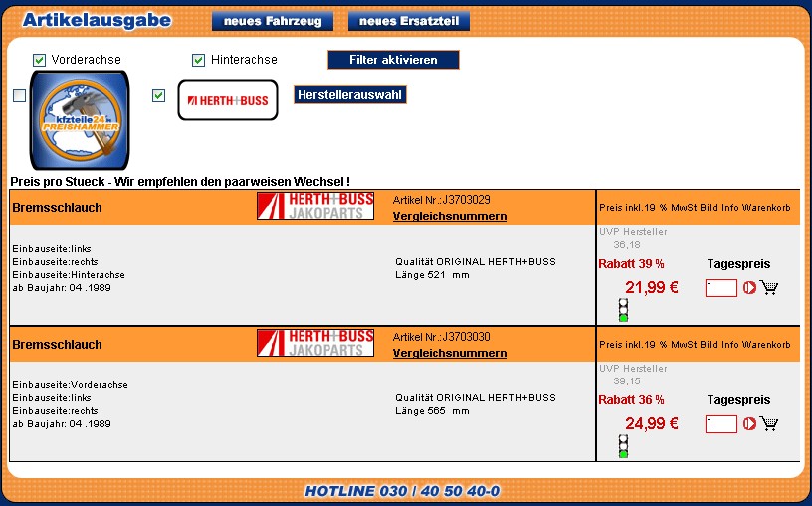
Task: Focus quantity field for the 24,99 € item
Action: click(720, 424)
